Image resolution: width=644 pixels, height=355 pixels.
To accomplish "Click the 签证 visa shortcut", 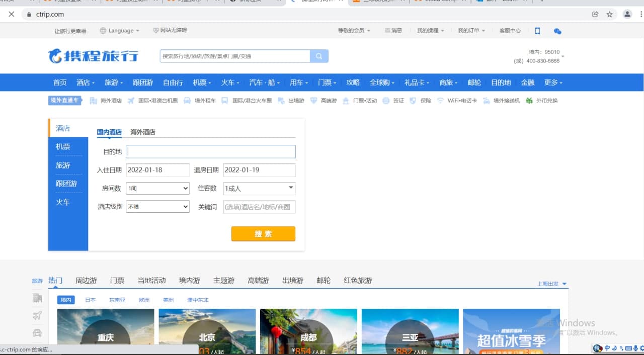I will [393, 101].
